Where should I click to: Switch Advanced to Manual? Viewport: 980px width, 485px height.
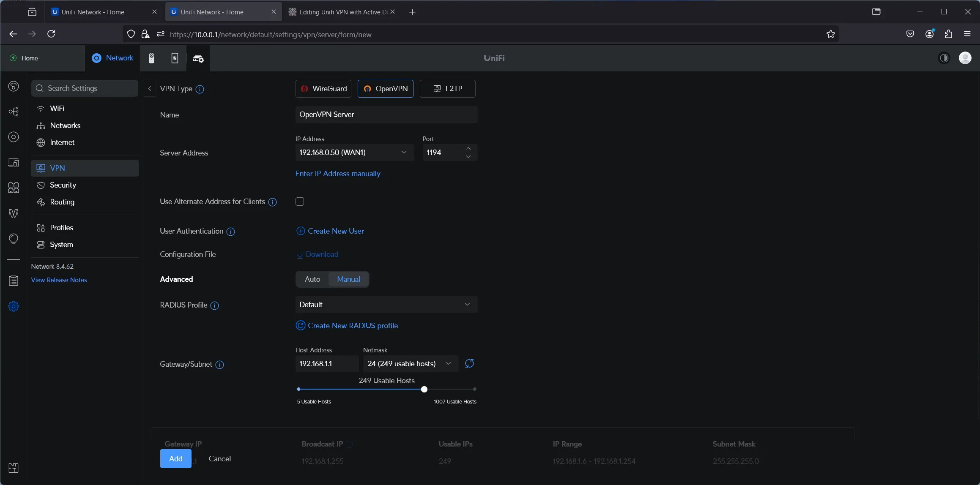coord(348,279)
